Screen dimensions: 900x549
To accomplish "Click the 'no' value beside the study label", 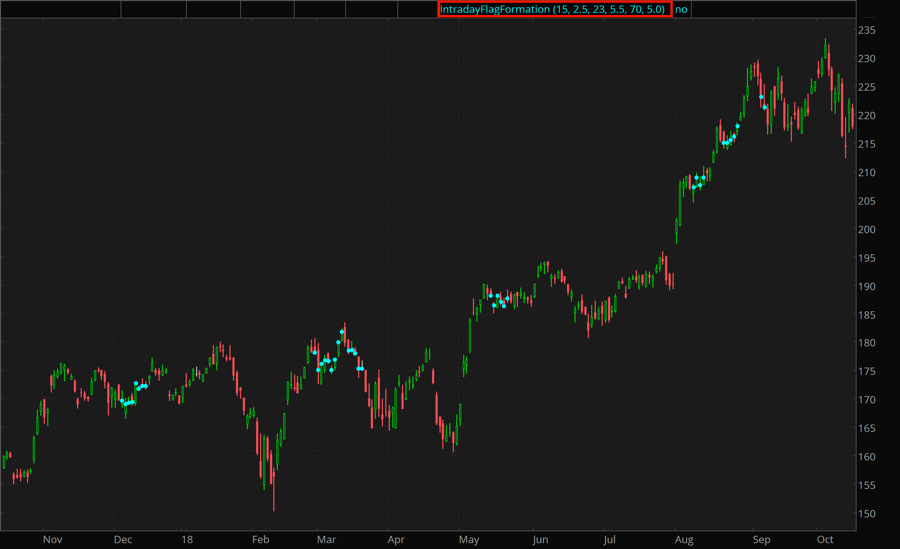I will coord(681,9).
